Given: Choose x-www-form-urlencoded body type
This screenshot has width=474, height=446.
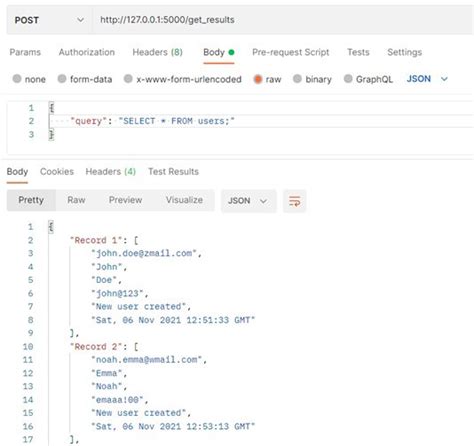Looking at the screenshot, I should point(128,79).
